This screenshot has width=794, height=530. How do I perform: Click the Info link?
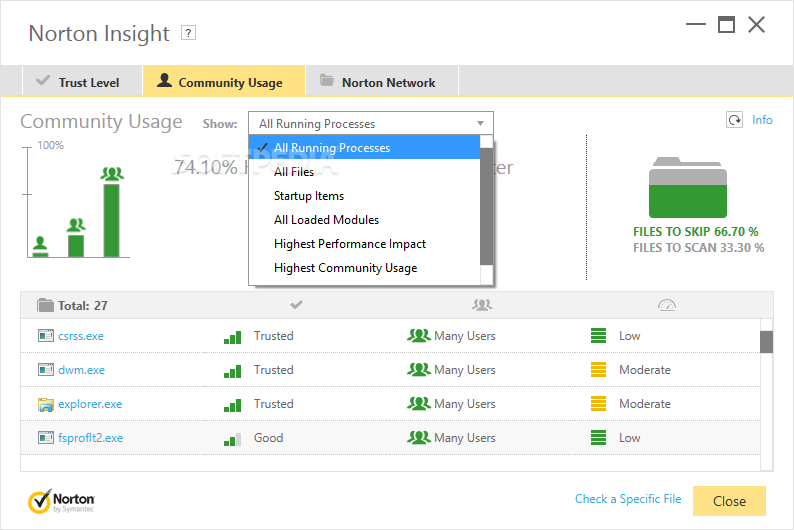[x=762, y=120]
